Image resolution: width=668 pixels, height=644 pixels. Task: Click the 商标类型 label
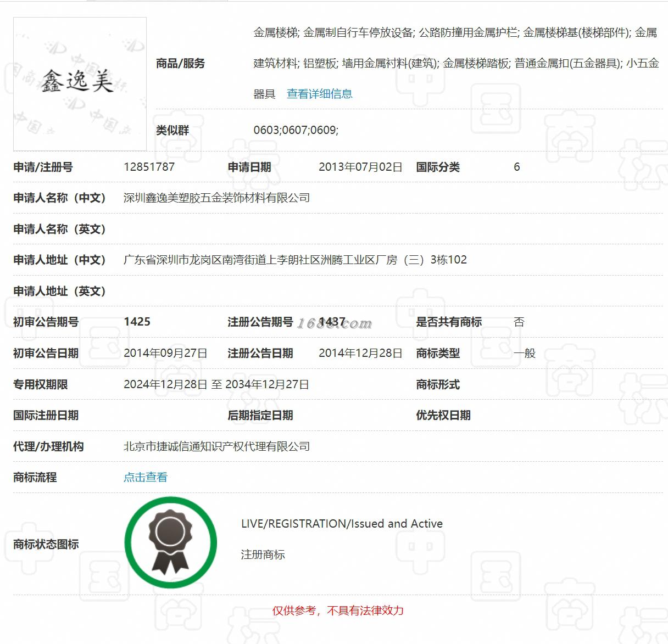[x=438, y=353]
